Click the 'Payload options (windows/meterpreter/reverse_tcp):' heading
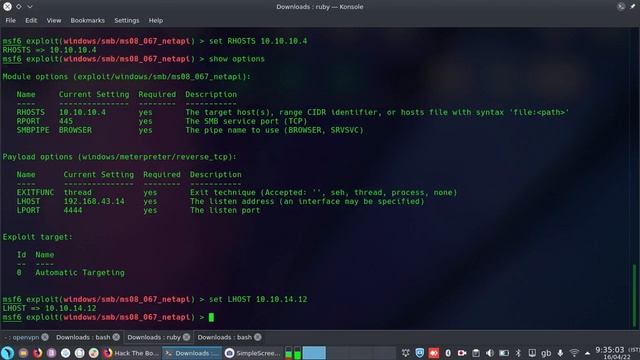 point(120,157)
